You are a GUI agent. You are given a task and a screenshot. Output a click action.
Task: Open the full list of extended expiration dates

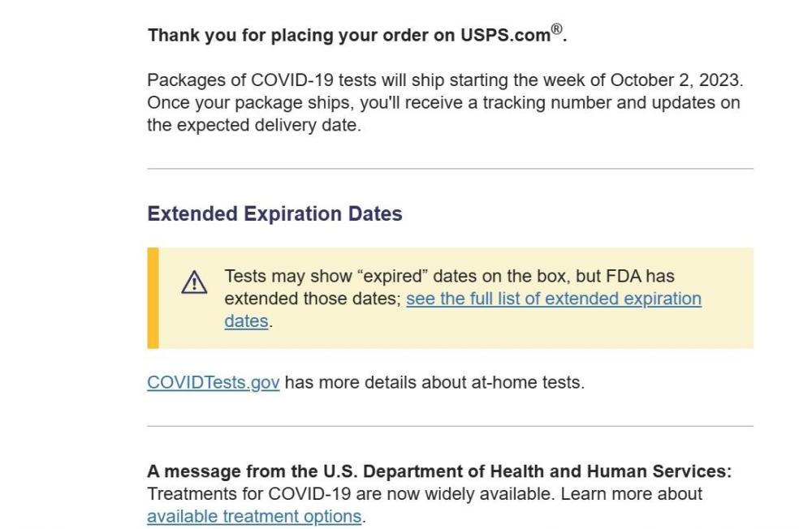[x=553, y=299]
